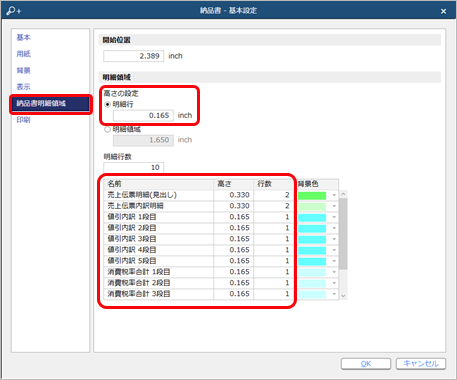Viewport: 457px width, 380px height.
Task: Select the 値引内訳 1段目 row name
Action: coord(132,217)
